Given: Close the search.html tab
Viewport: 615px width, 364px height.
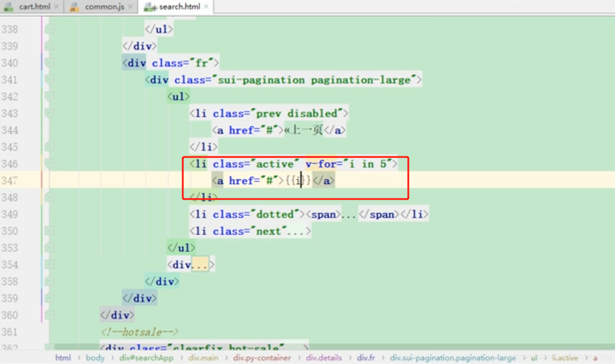Looking at the screenshot, I should [206, 7].
